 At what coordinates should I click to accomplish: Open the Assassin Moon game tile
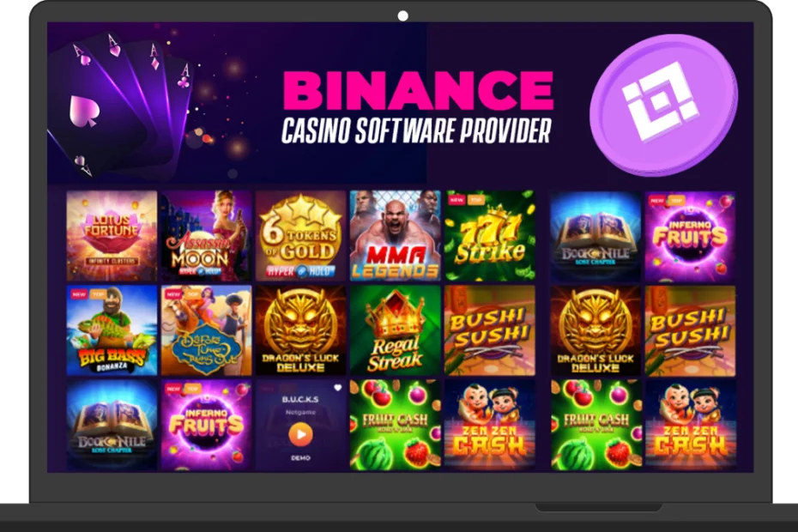[206, 236]
